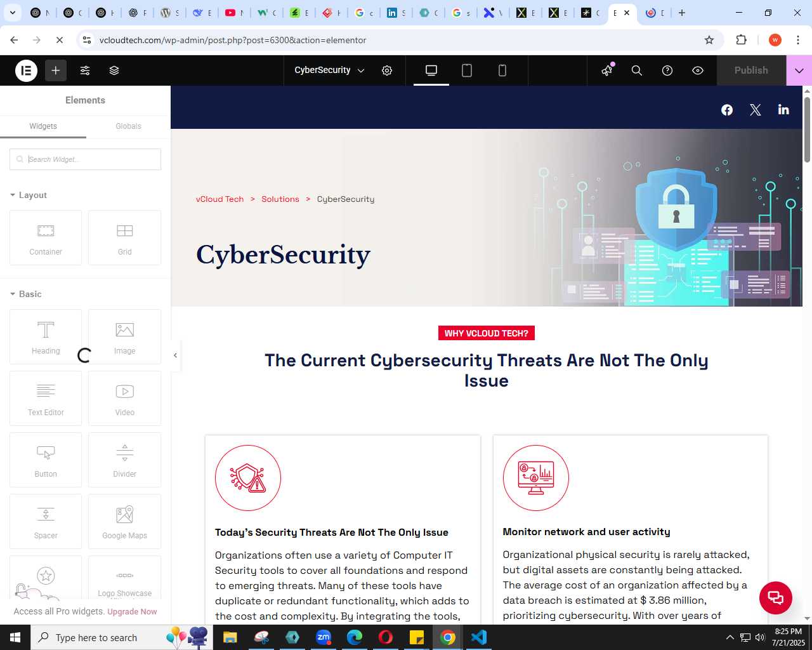Go back in browser history
The image size is (812, 650).
coord(14,40)
